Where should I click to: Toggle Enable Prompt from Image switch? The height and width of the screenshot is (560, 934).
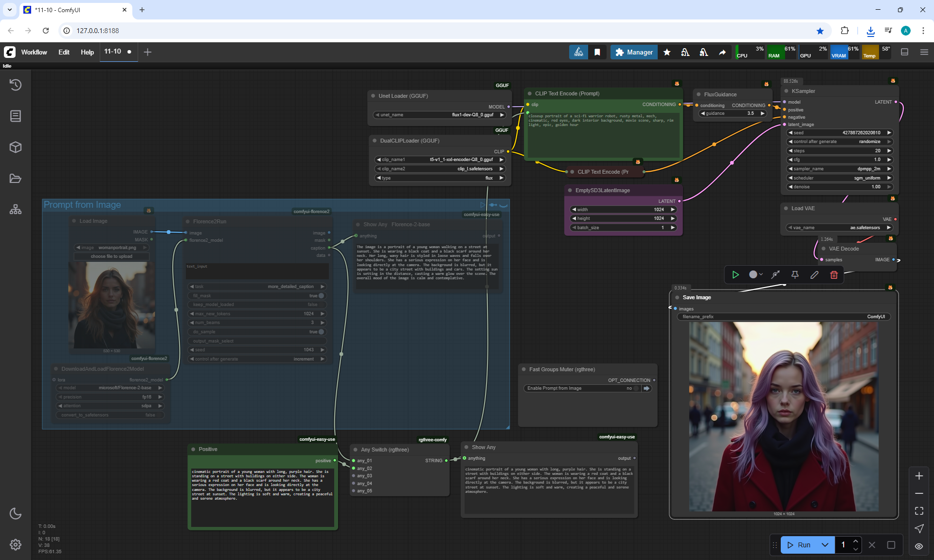point(636,388)
